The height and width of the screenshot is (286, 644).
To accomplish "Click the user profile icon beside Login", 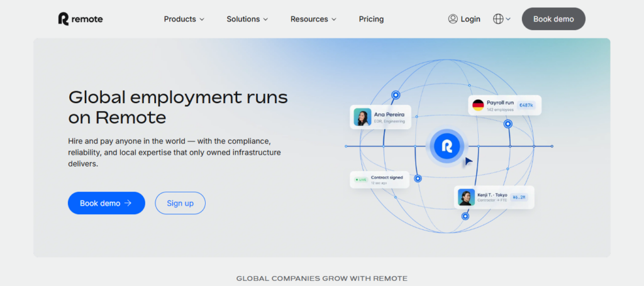I will click(453, 19).
